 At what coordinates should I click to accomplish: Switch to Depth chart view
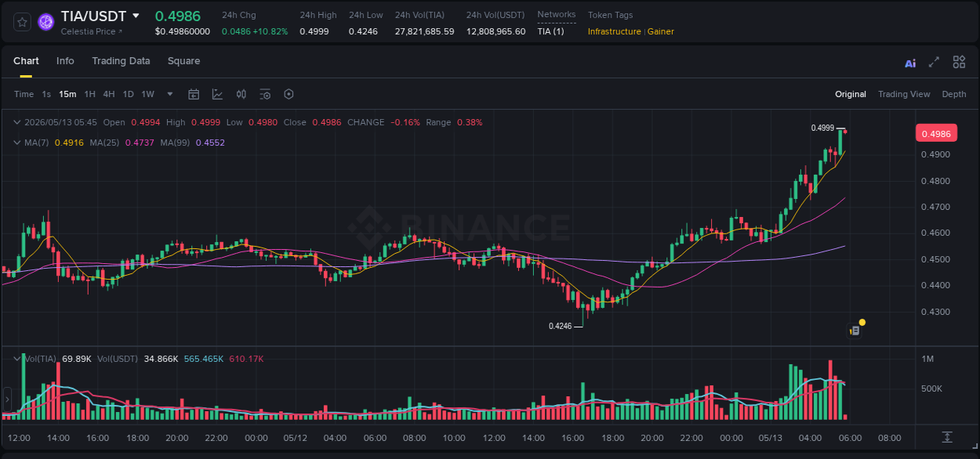click(954, 94)
